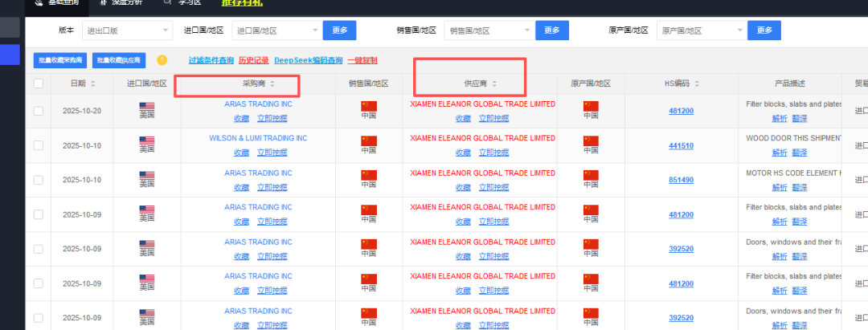
Task: Click 更多 button next to 进口国/地区
Action: tap(339, 31)
